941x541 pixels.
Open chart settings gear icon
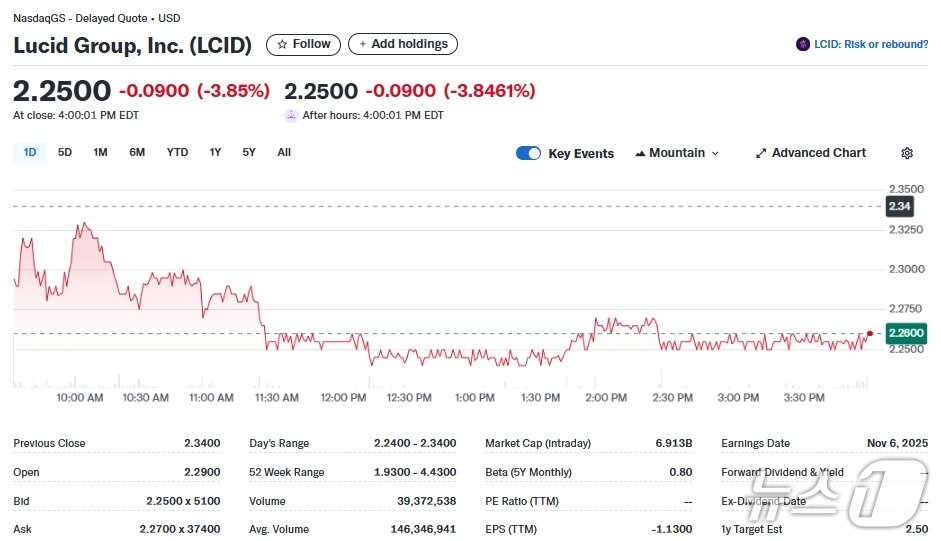click(907, 153)
